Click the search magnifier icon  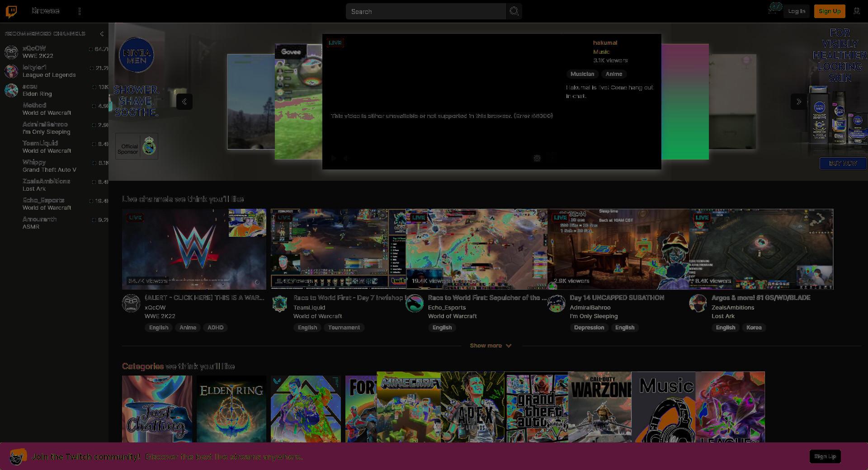coord(514,11)
